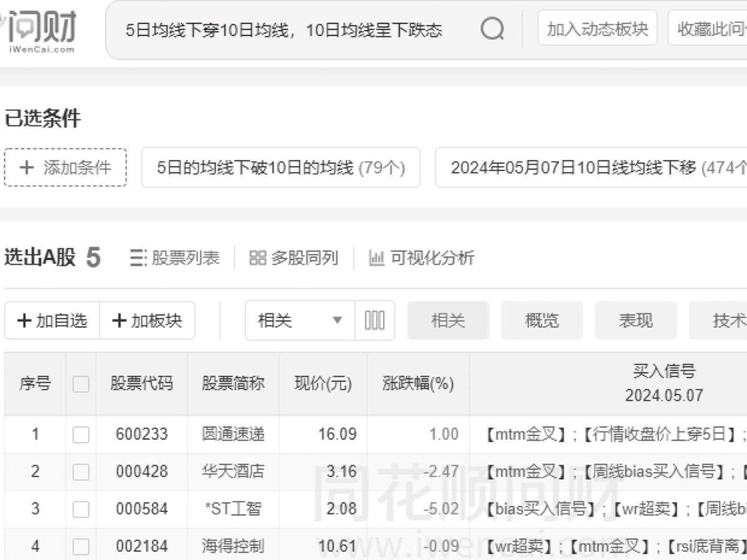The width and height of the screenshot is (747, 560).
Task: Switch to the 相关 tab
Action: pyautogui.click(x=448, y=320)
